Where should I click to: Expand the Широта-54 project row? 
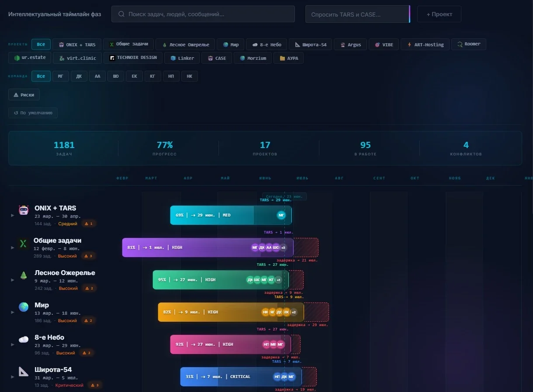[x=13, y=377]
